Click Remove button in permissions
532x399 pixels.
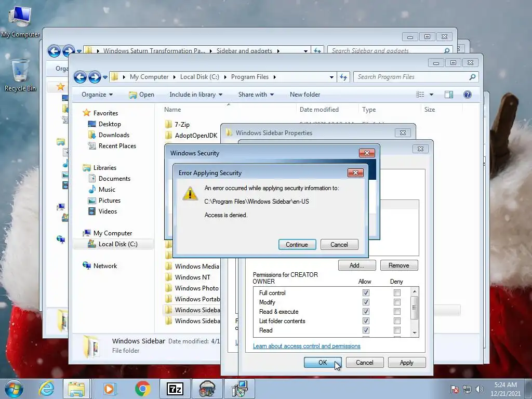(x=398, y=265)
